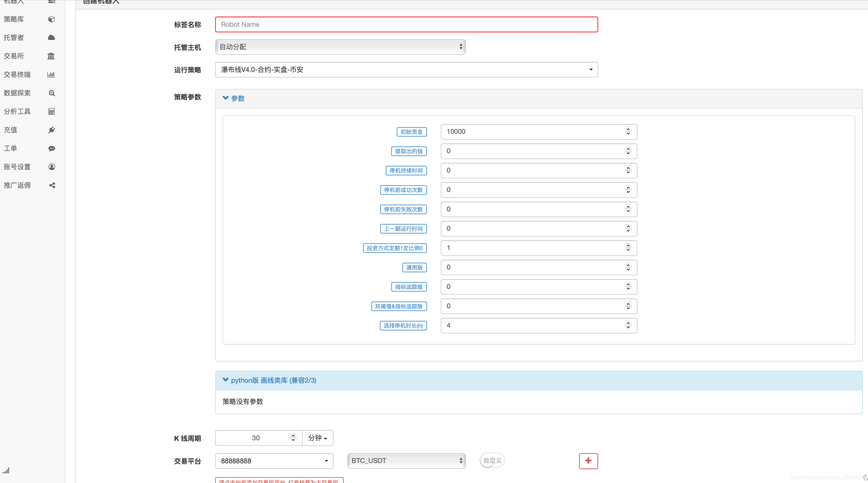Click the 提取出的钱 stepper arrows
The width and height of the screenshot is (868, 483).
(x=628, y=151)
